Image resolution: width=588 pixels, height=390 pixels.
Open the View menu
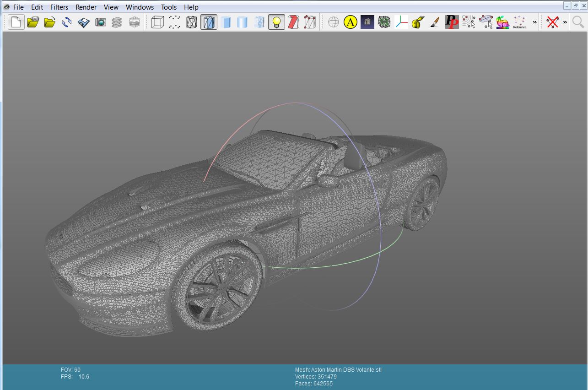(111, 7)
